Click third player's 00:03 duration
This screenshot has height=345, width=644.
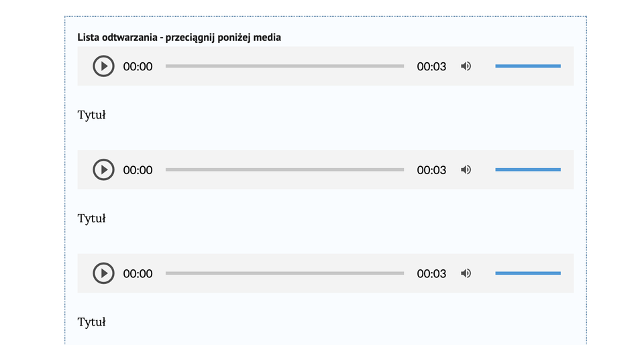click(x=431, y=273)
